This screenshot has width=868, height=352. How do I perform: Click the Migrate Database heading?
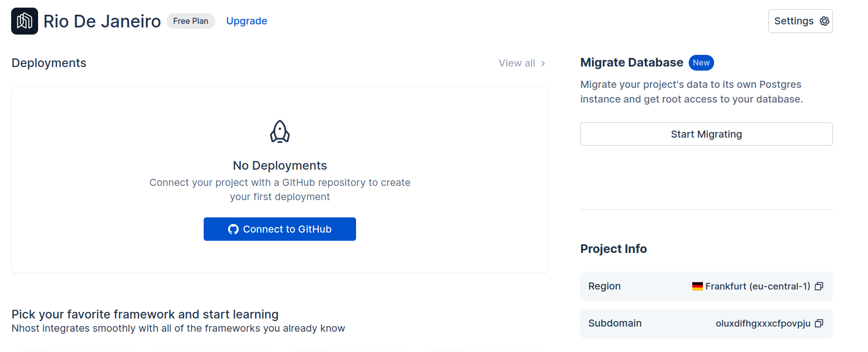tap(632, 62)
